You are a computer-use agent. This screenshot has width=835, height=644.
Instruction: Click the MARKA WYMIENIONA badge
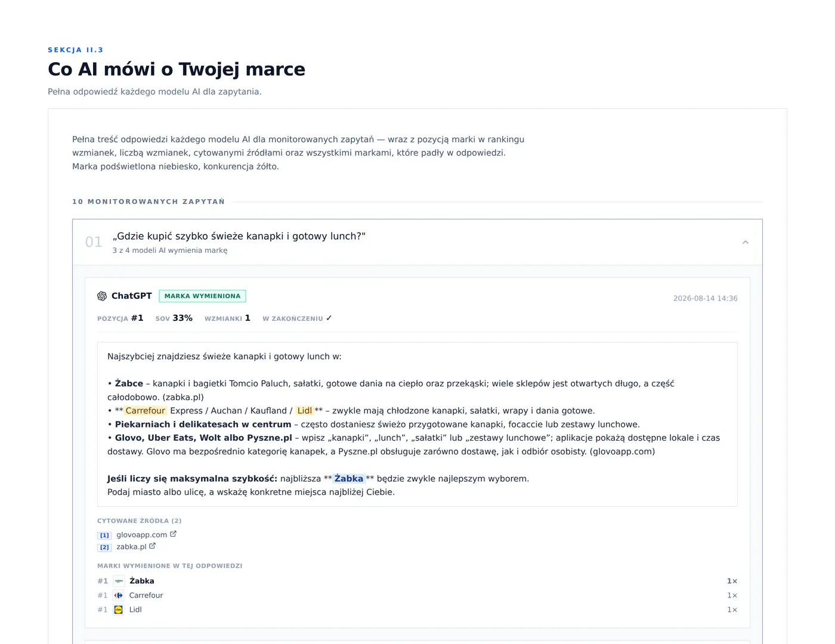click(x=202, y=296)
